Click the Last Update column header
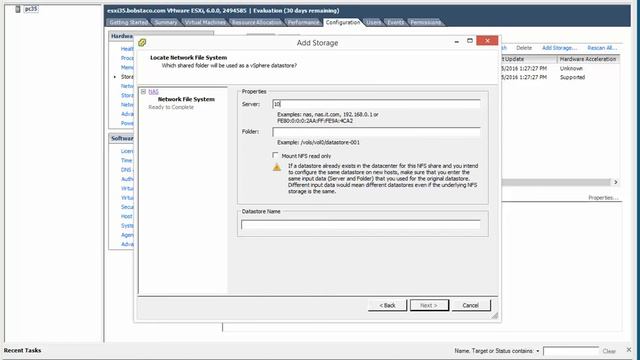This screenshot has width=640, height=360. (x=529, y=59)
